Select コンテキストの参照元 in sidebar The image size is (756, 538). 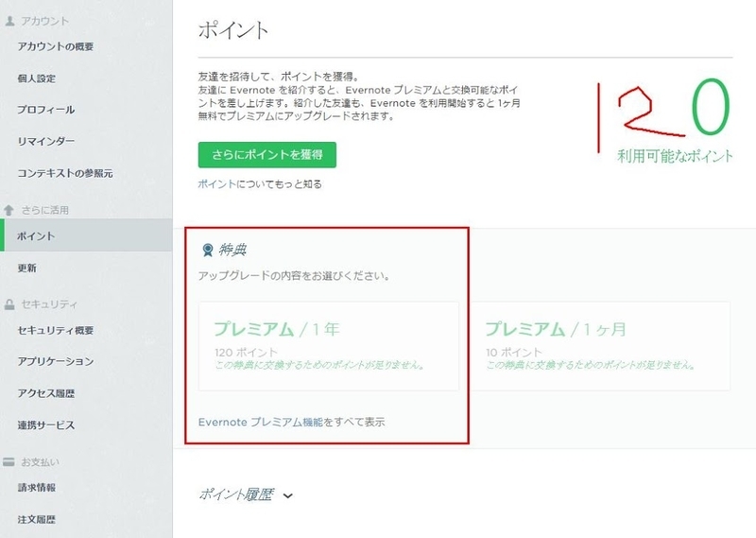[x=65, y=173]
